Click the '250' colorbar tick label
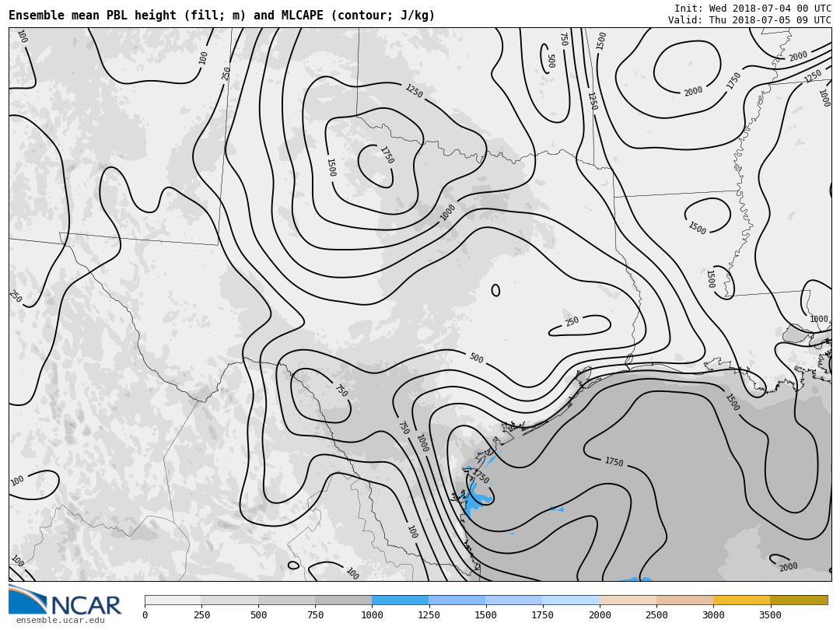This screenshot has height=630, width=840. coord(201,614)
